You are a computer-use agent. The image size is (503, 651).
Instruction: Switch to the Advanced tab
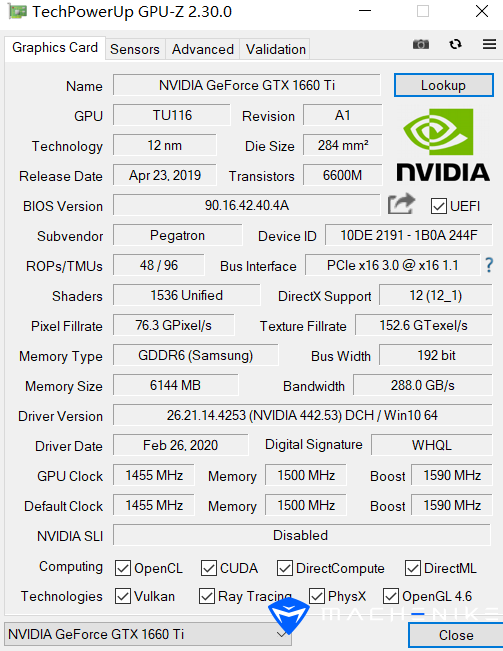(x=203, y=49)
